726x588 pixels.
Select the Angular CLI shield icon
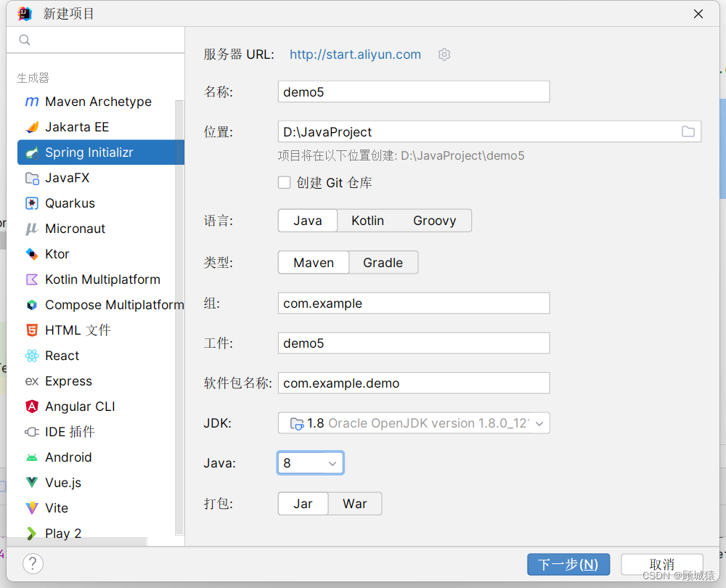[x=31, y=407]
